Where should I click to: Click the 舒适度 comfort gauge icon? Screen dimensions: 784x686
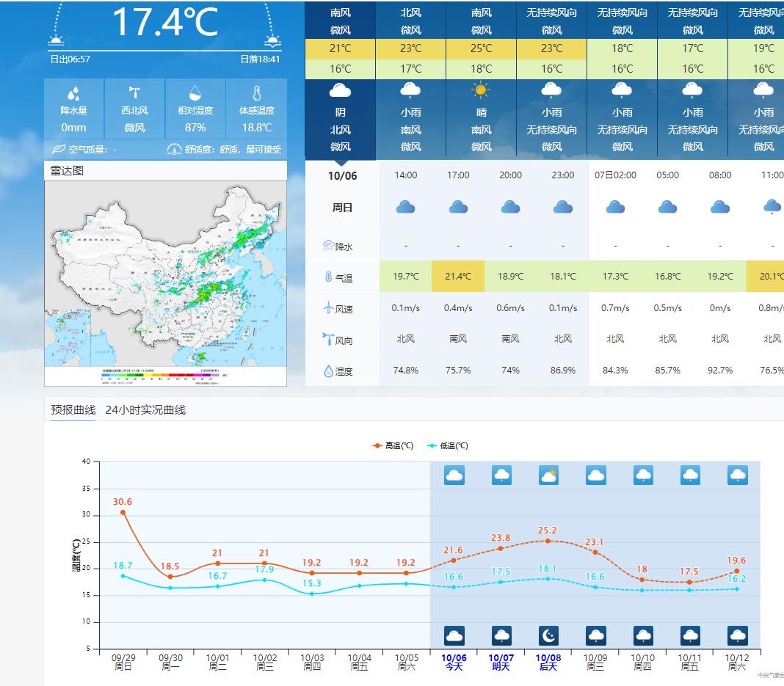pos(173,150)
